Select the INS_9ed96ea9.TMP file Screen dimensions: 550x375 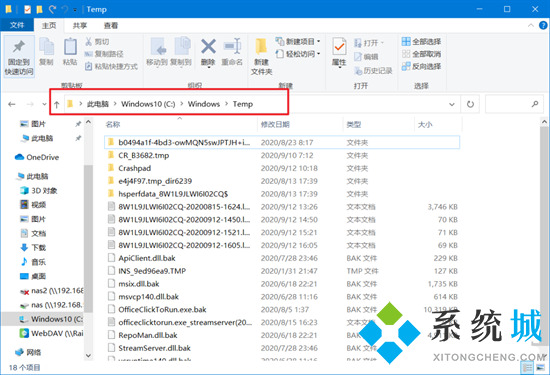point(152,271)
